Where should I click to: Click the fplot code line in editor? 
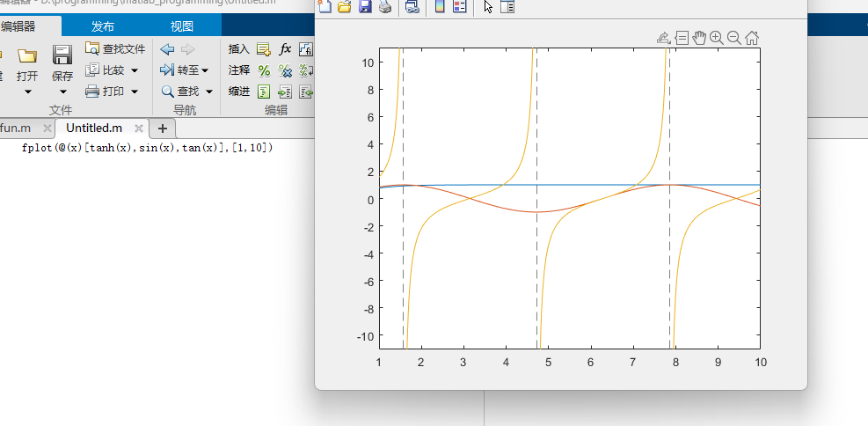(147, 148)
